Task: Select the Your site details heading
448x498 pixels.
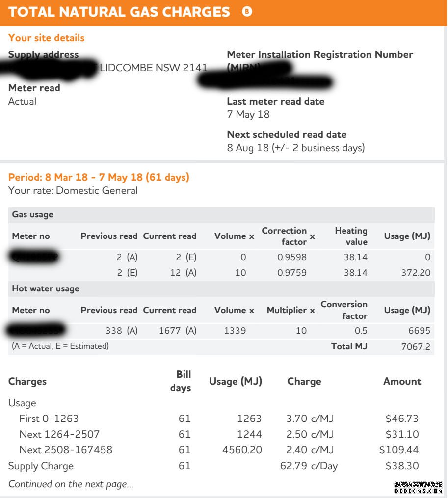Action: (47, 38)
